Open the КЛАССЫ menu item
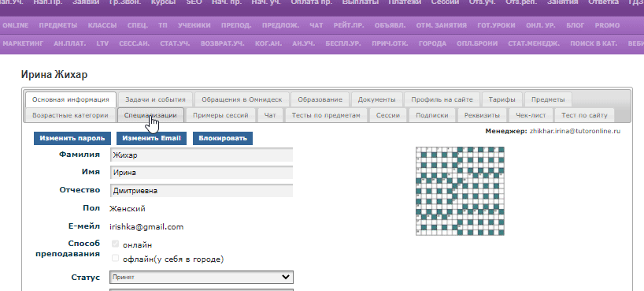The image size is (644, 291). click(x=102, y=25)
